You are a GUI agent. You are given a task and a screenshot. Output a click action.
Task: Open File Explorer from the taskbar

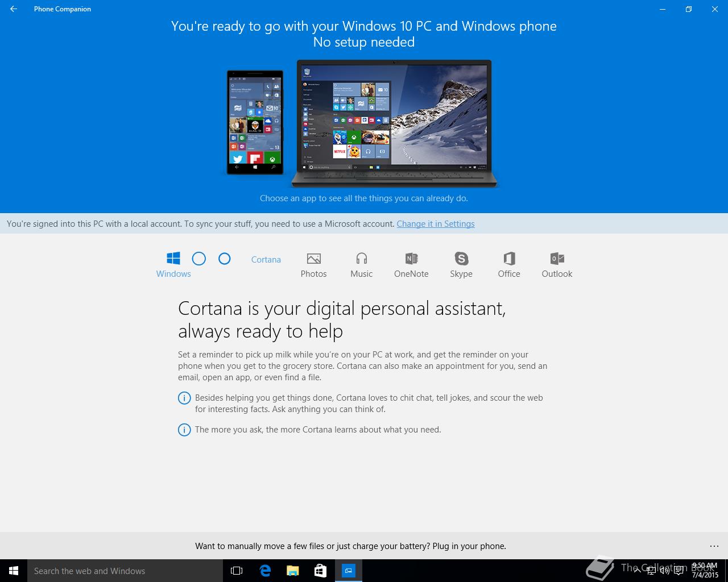coord(293,571)
